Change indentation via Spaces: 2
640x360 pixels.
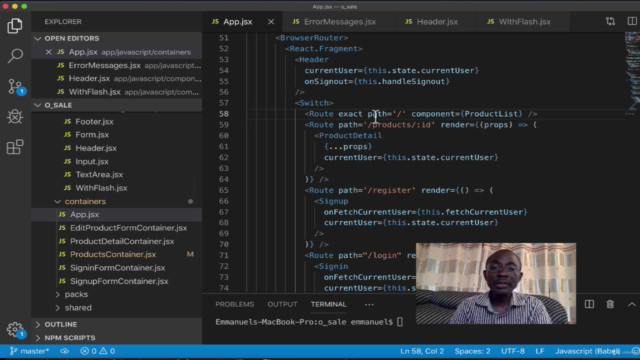tap(472, 351)
